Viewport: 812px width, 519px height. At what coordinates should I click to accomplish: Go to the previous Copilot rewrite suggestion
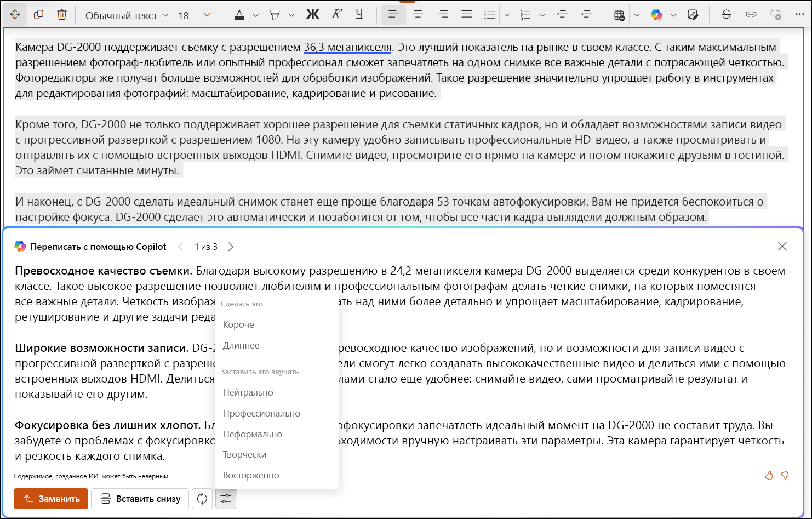click(180, 247)
